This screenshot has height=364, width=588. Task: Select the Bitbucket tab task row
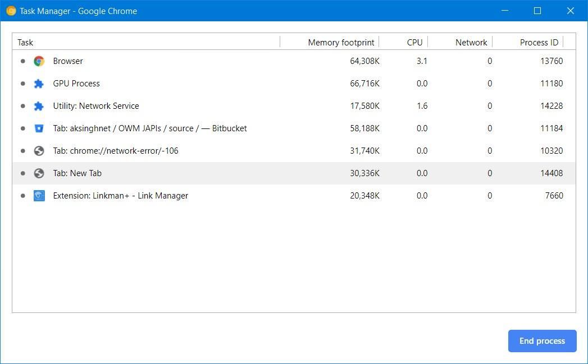coord(294,128)
